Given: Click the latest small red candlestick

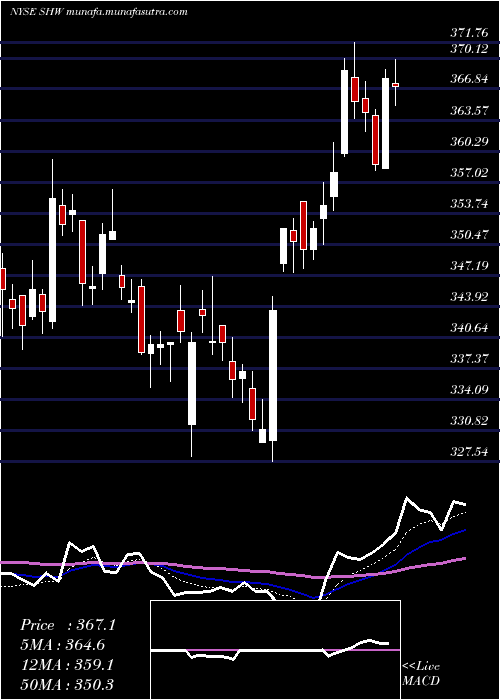Looking at the screenshot, I should (x=396, y=84).
